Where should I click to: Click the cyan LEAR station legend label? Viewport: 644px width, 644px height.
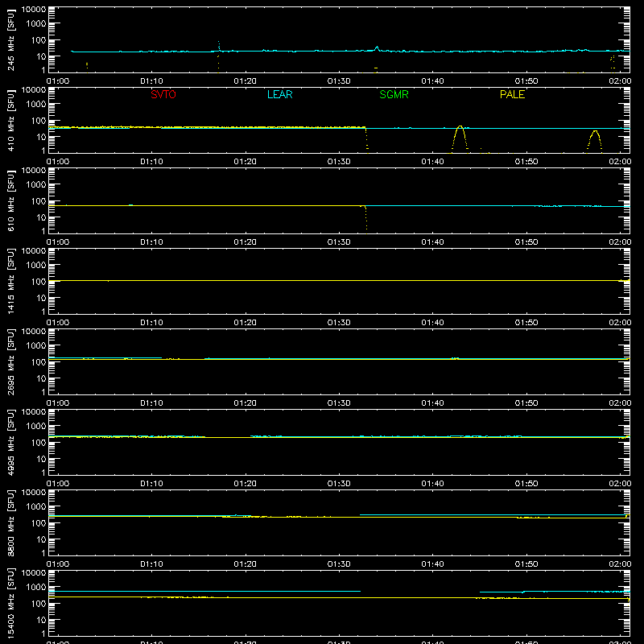[279, 94]
